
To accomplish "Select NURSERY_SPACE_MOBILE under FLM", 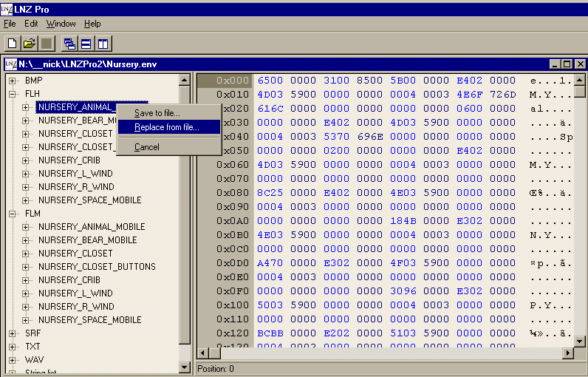I will [89, 320].
